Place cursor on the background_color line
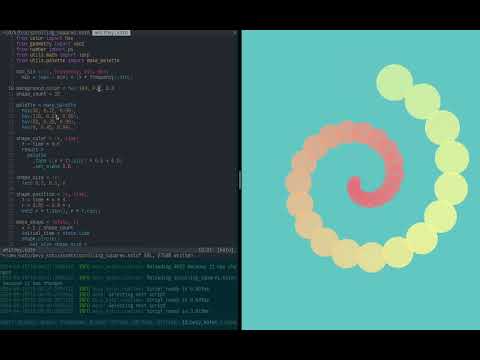Viewport: 480px width, 360px height. [x=65, y=88]
